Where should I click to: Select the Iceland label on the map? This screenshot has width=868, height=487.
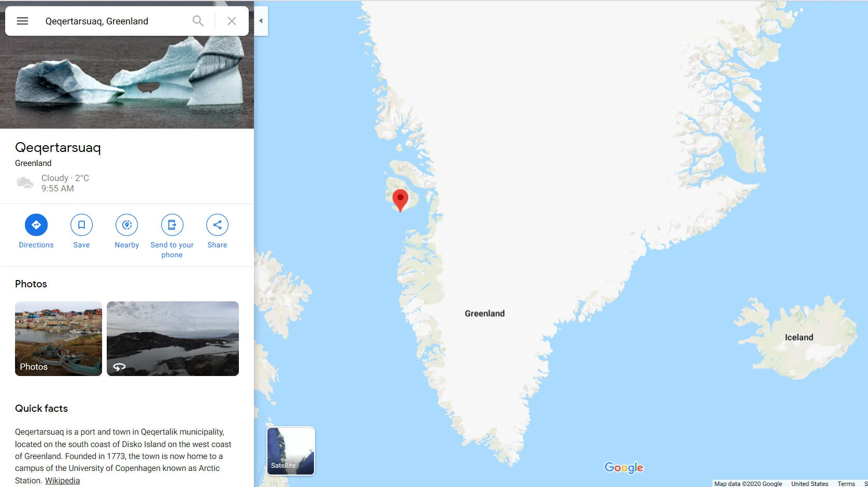coord(799,337)
